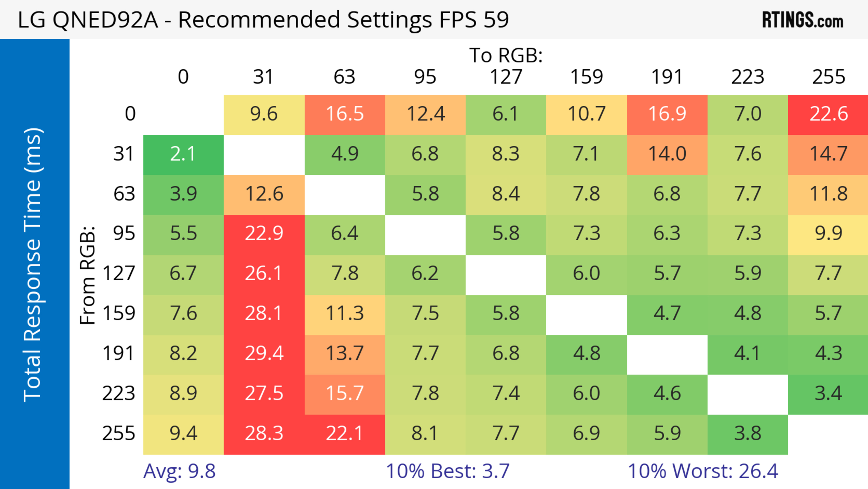Click the chart title 'LG QNED92A - Recommended Settings'
The image size is (868, 489).
point(263,20)
